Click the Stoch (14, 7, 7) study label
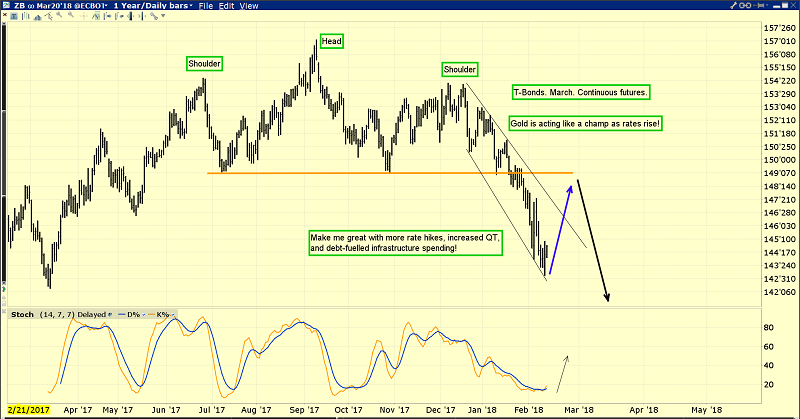Image resolution: width=800 pixels, height=419 pixels. 43,314
